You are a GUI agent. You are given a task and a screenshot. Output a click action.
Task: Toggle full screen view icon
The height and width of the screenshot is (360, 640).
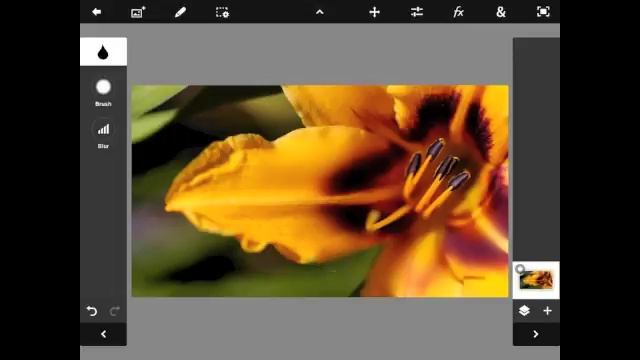click(x=543, y=12)
